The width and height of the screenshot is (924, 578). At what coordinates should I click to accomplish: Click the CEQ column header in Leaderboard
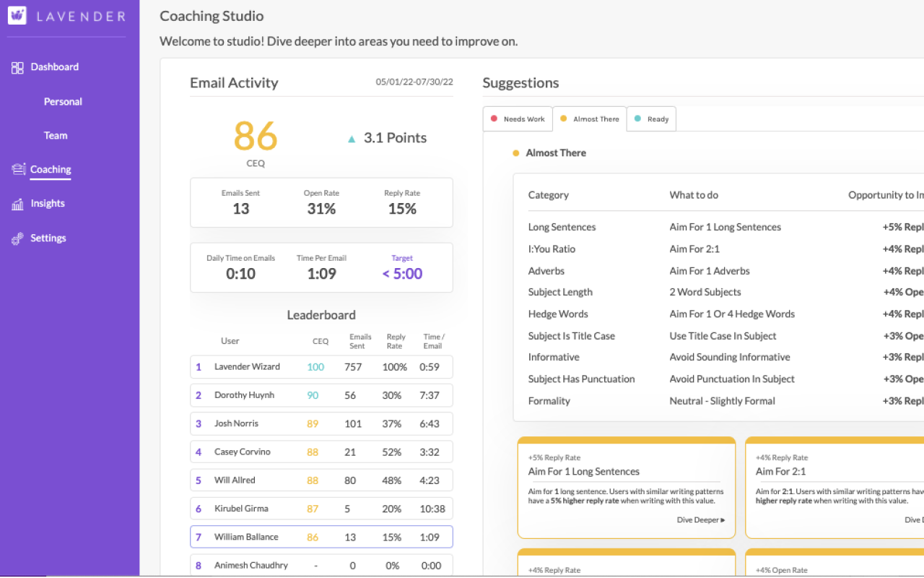pos(320,341)
